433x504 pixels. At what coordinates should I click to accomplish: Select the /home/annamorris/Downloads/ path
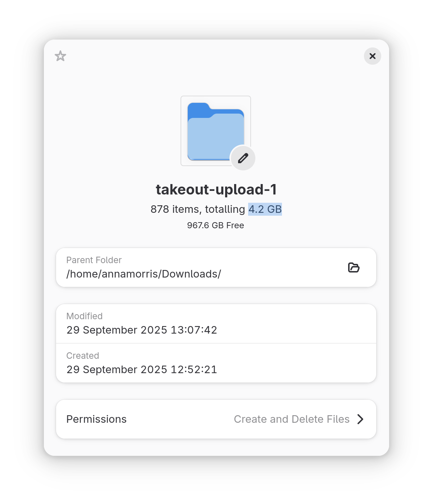pos(144,274)
